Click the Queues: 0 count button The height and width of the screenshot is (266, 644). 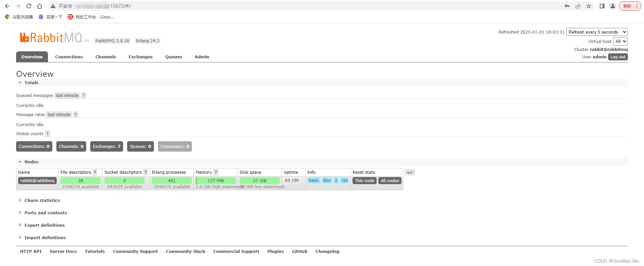[x=141, y=146]
